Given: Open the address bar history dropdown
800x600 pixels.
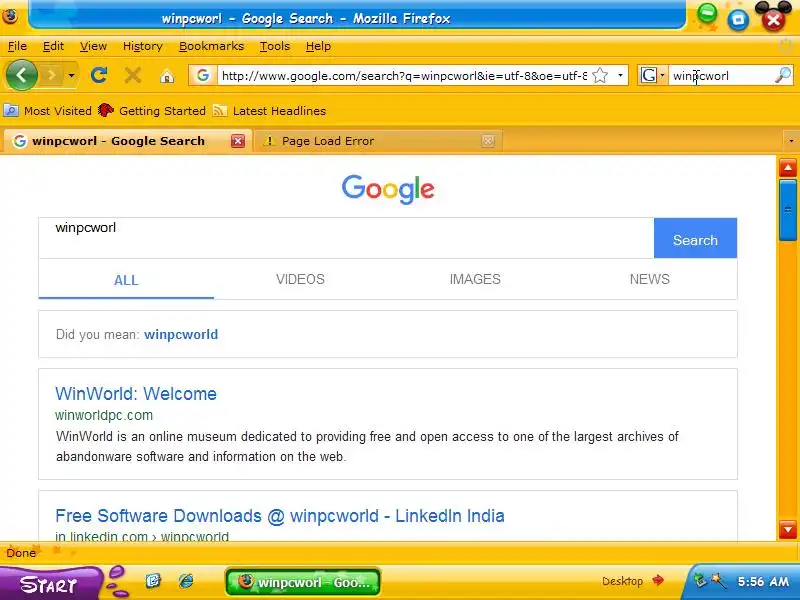Looking at the screenshot, I should tap(620, 76).
